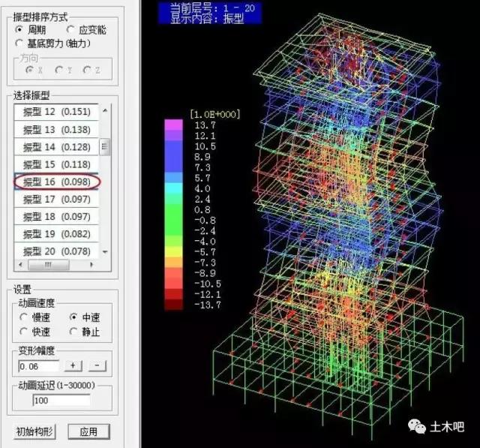Click the 变形幅度 value field

tap(39, 366)
